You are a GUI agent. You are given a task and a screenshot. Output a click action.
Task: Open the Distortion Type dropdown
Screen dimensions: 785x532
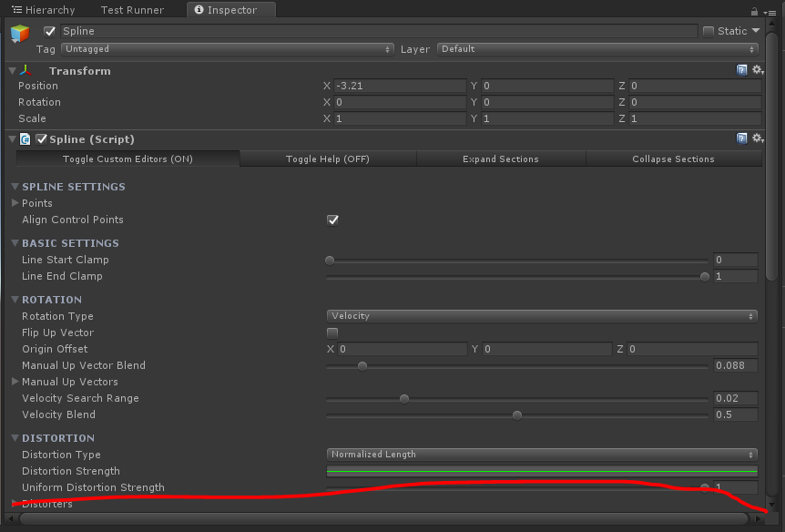542,455
